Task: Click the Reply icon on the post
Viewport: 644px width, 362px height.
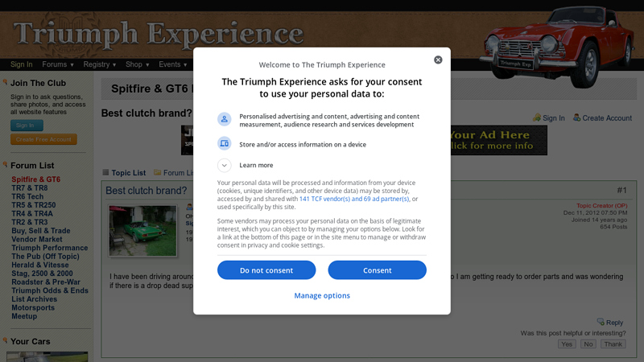Action: tap(601, 322)
